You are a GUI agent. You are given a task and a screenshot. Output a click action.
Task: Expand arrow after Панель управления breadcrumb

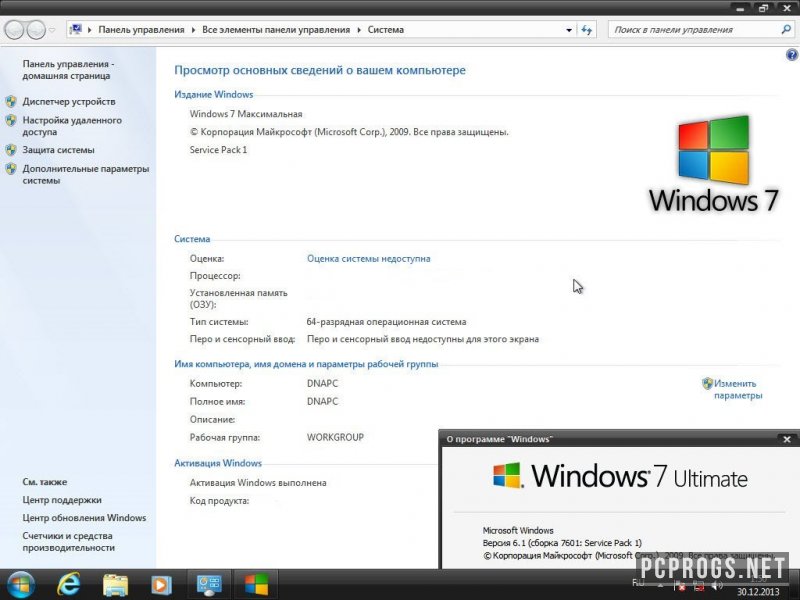point(193,30)
